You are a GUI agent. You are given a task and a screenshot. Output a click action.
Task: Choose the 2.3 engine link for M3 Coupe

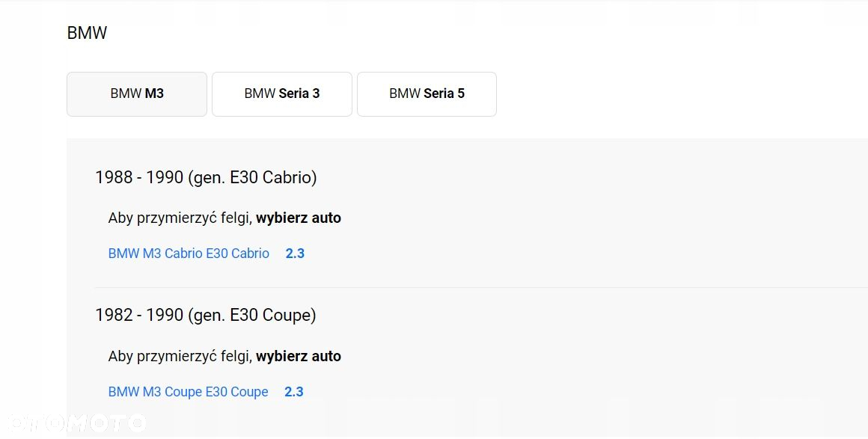click(x=294, y=392)
